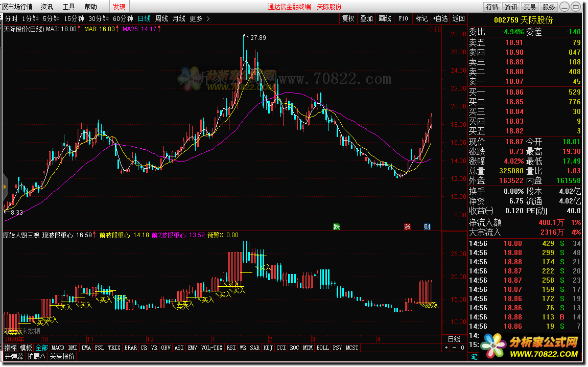Open the 指标 indicator tab
Viewport: 588px width, 367px height.
(11, 348)
